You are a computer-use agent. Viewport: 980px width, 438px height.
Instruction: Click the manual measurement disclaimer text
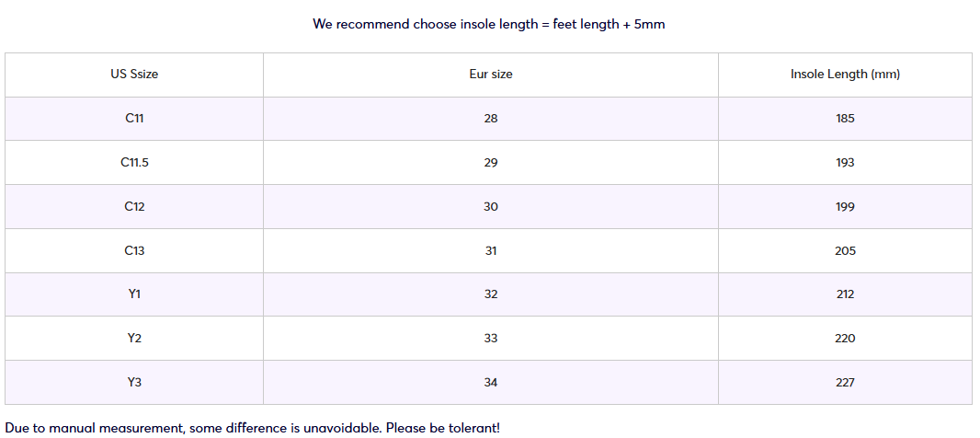click(253, 428)
